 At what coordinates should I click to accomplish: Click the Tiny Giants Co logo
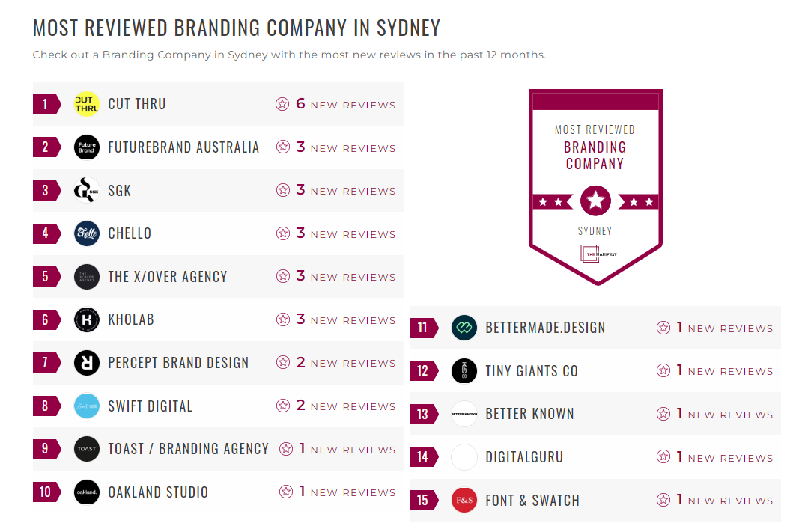coord(464,371)
